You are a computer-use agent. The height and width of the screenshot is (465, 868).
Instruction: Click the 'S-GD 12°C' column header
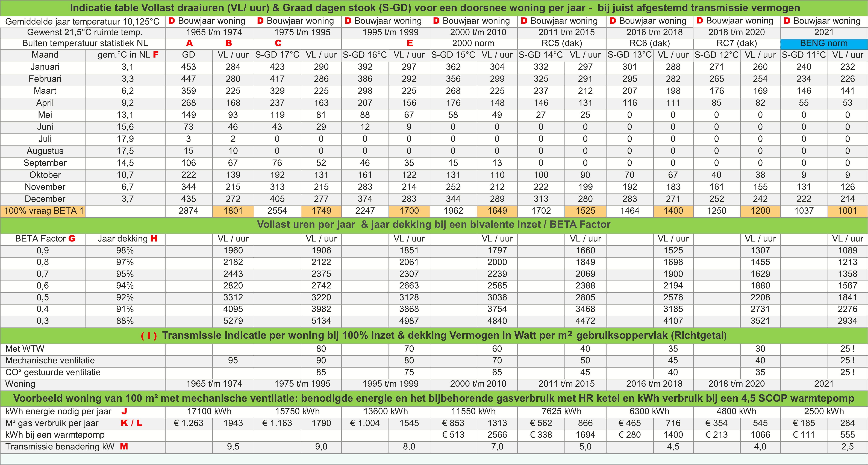717,55
